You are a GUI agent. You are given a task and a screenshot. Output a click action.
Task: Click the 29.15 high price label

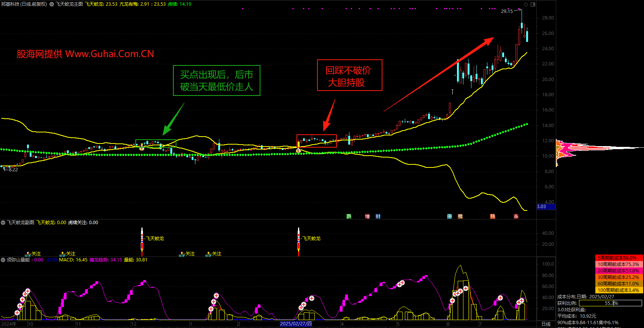(507, 11)
